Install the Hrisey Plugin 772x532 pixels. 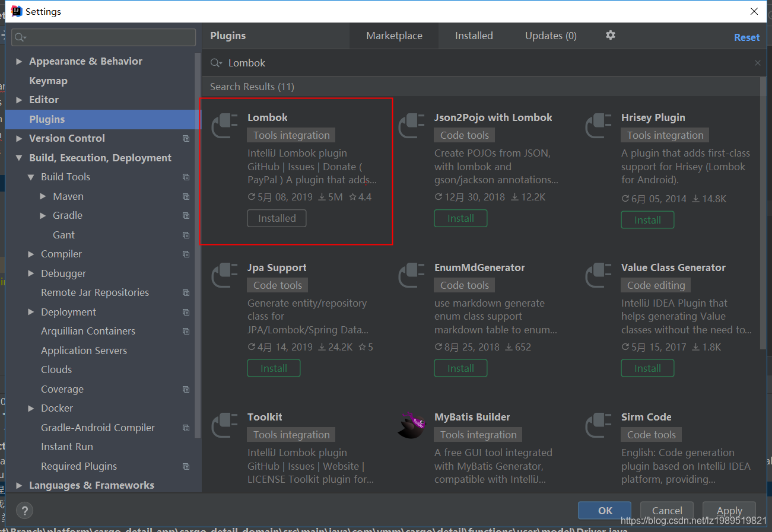click(647, 220)
